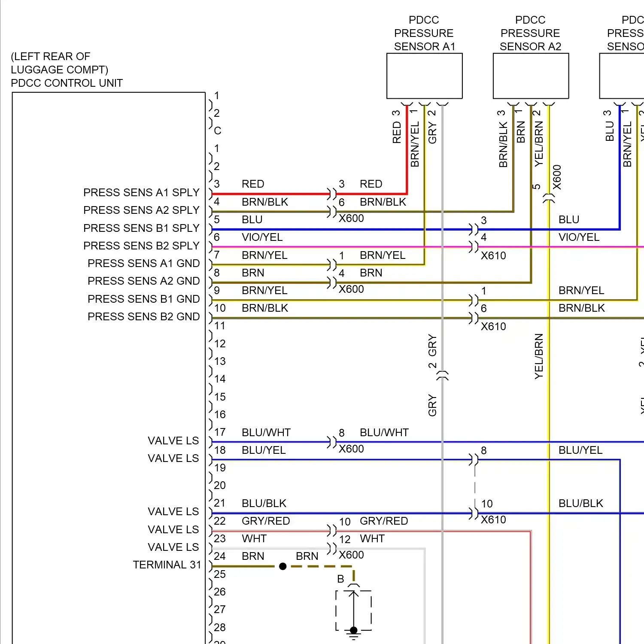The width and height of the screenshot is (644, 644).
Task: Select the PRESS SENS B1 GND label
Action: pos(144,299)
